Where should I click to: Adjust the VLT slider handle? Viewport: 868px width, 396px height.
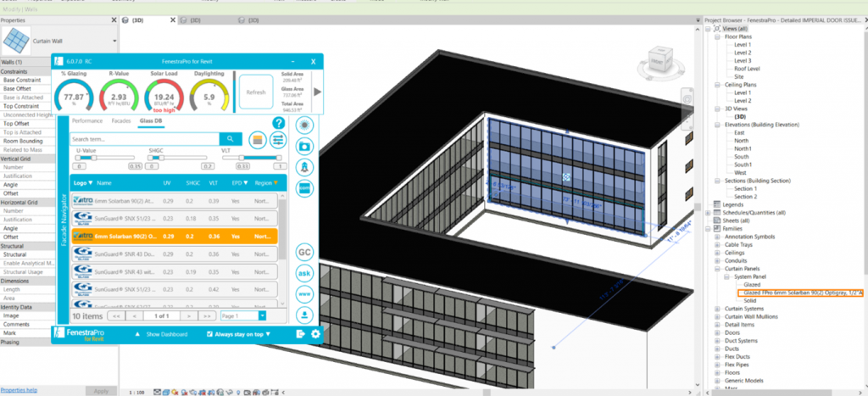tap(243, 158)
